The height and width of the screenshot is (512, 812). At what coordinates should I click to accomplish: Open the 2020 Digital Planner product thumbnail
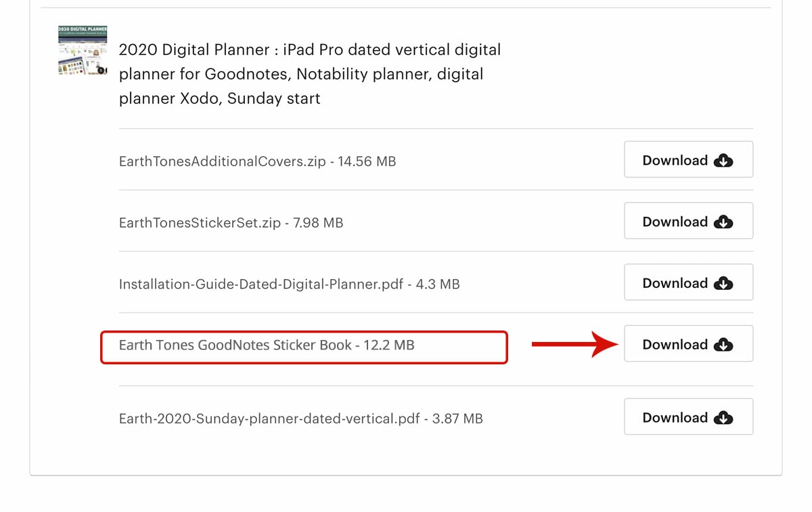coord(83,50)
